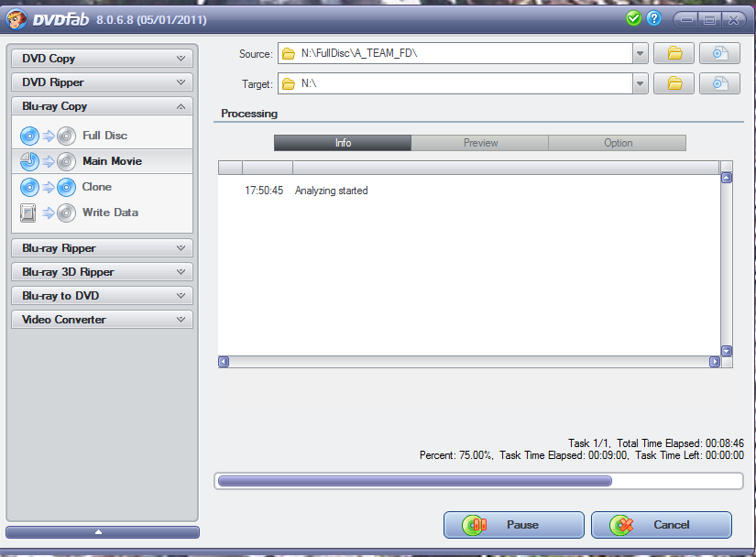Expand the Blu-ray to DVD section
The image size is (756, 557).
coord(103,296)
